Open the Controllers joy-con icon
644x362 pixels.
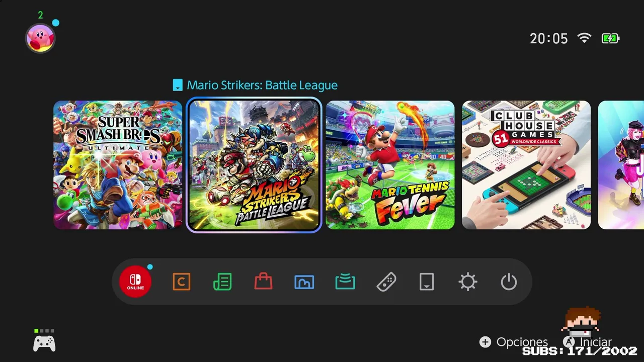point(386,282)
